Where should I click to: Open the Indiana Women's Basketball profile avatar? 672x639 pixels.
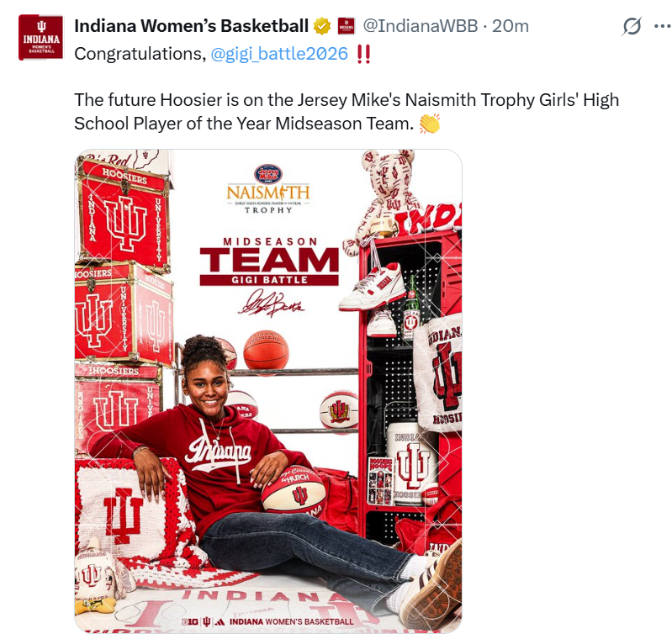click(x=40, y=37)
